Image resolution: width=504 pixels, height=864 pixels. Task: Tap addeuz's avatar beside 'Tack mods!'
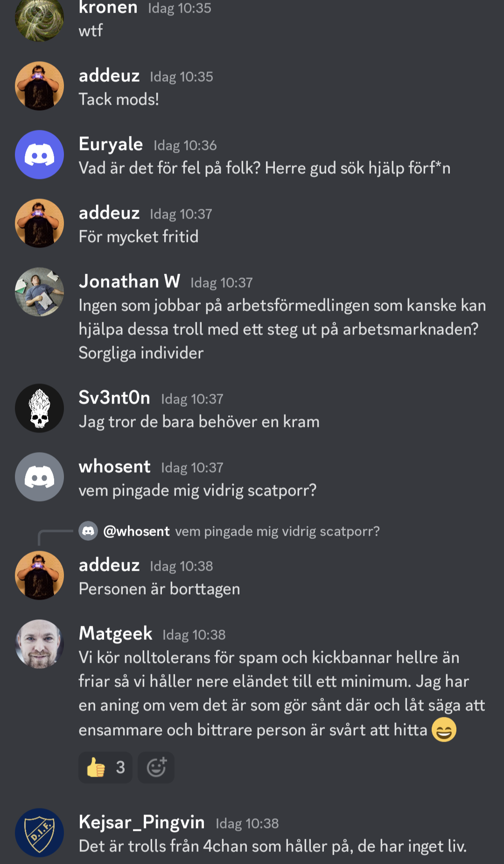tap(40, 86)
